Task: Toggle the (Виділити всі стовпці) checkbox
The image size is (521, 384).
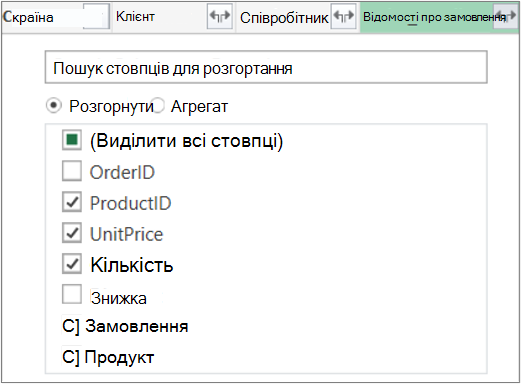Action: [72, 140]
